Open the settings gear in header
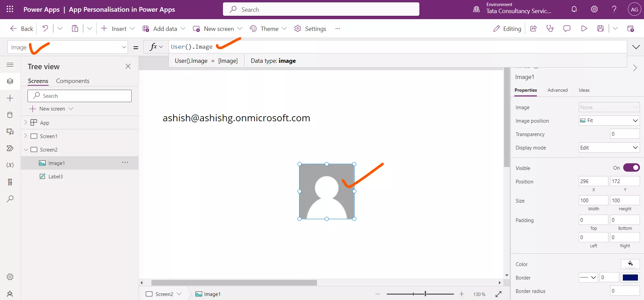The width and height of the screenshot is (644, 300). tap(594, 9)
